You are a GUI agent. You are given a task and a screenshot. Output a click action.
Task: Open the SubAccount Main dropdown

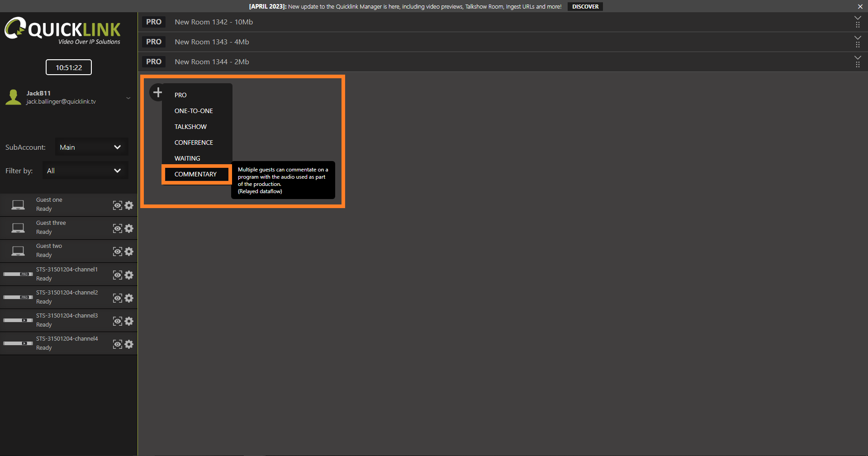(91, 147)
